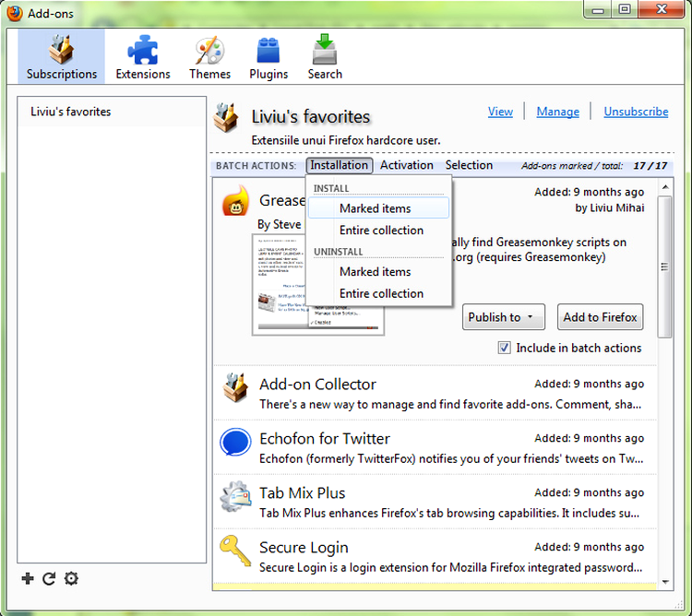692x616 pixels.
Task: Click the Liviu's favorites heading text
Action: click(311, 117)
